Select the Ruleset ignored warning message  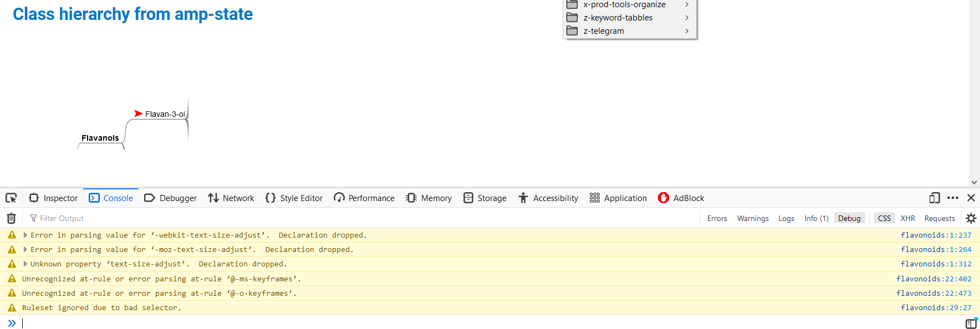101,307
